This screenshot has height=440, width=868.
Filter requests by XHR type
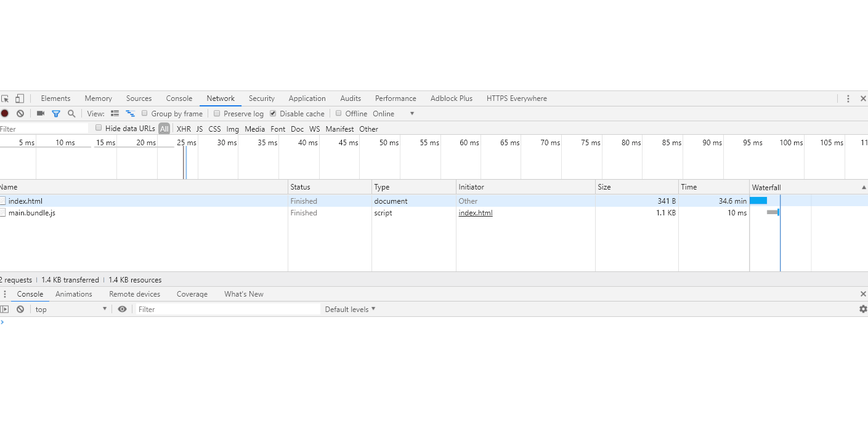pyautogui.click(x=184, y=129)
